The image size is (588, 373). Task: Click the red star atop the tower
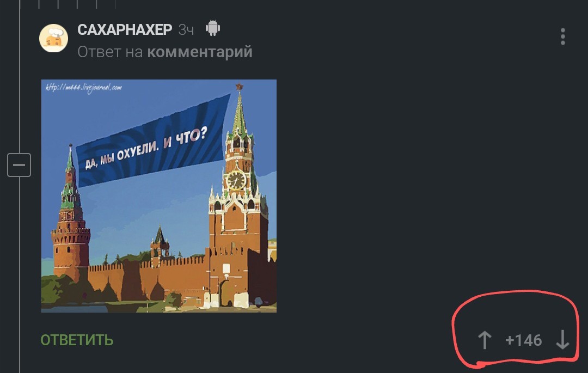tap(239, 87)
